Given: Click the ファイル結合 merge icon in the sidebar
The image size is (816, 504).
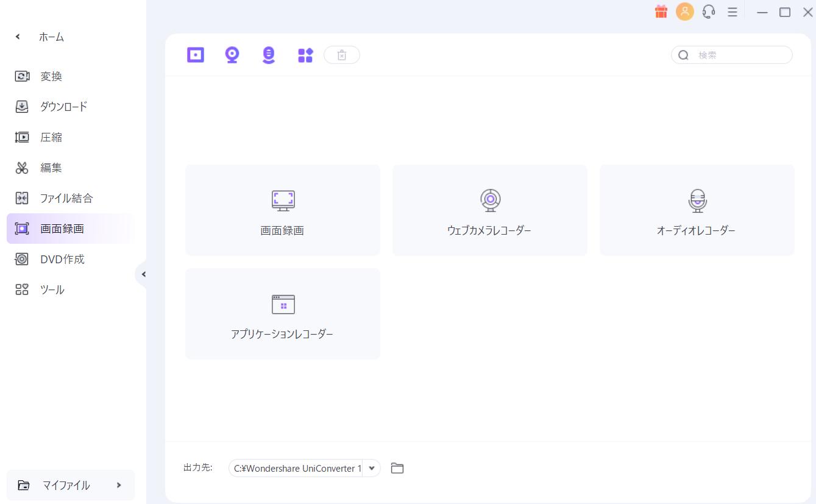Looking at the screenshot, I should (22, 198).
